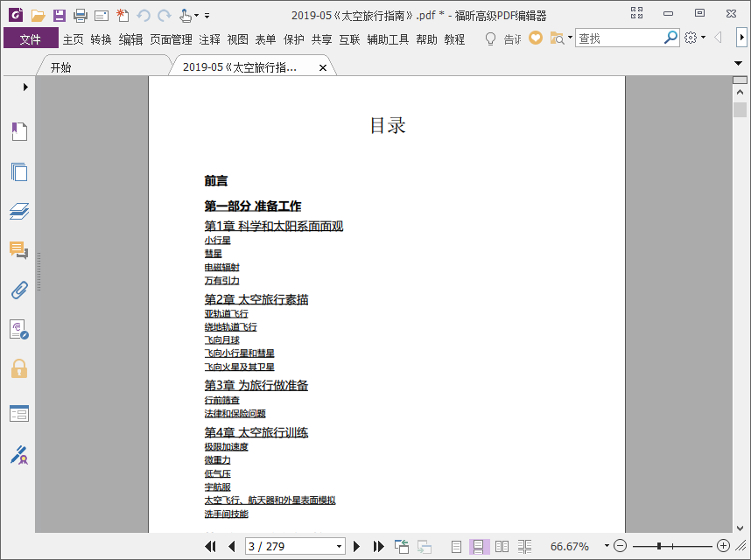
Task: Open the zoom percentage dropdown
Action: coord(607,546)
